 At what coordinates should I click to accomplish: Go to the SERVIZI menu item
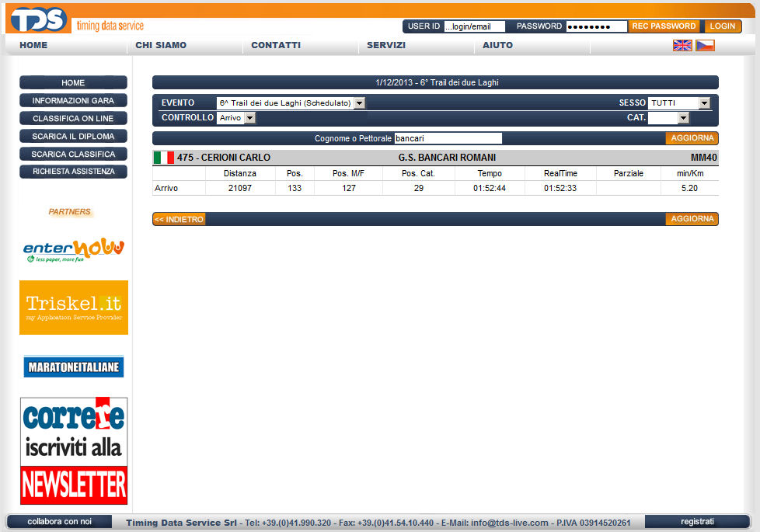pyautogui.click(x=386, y=45)
